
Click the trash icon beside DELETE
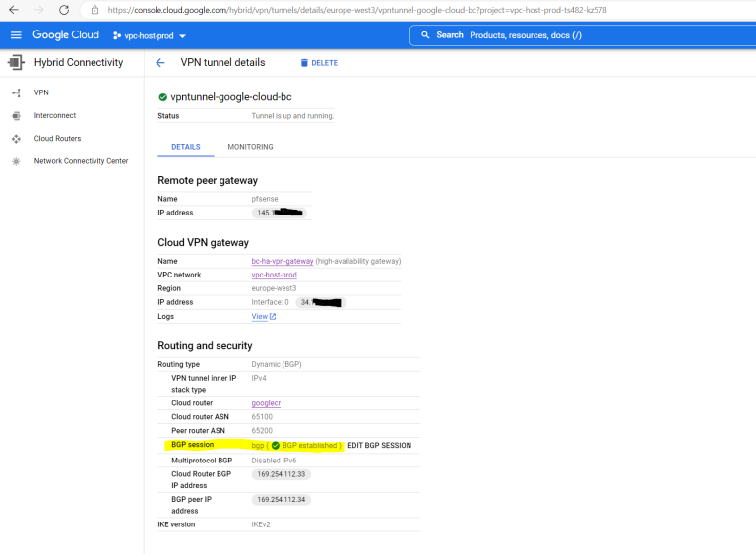pos(304,63)
